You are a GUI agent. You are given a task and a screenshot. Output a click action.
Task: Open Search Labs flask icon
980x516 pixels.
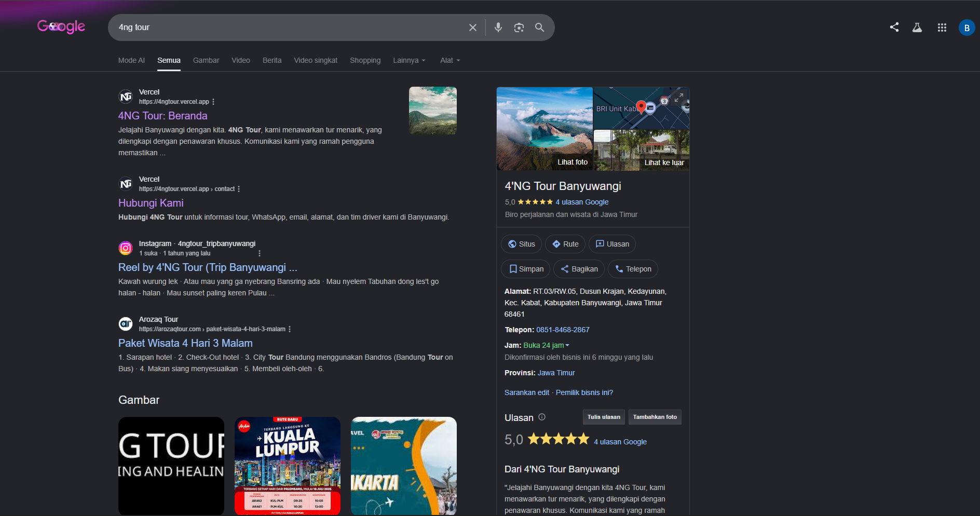point(917,28)
